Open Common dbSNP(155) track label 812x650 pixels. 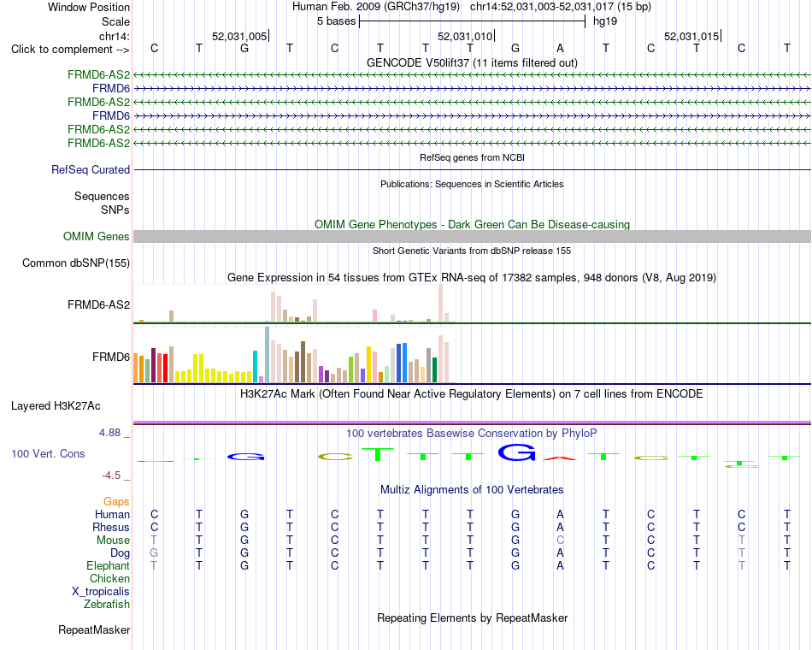[75, 263]
